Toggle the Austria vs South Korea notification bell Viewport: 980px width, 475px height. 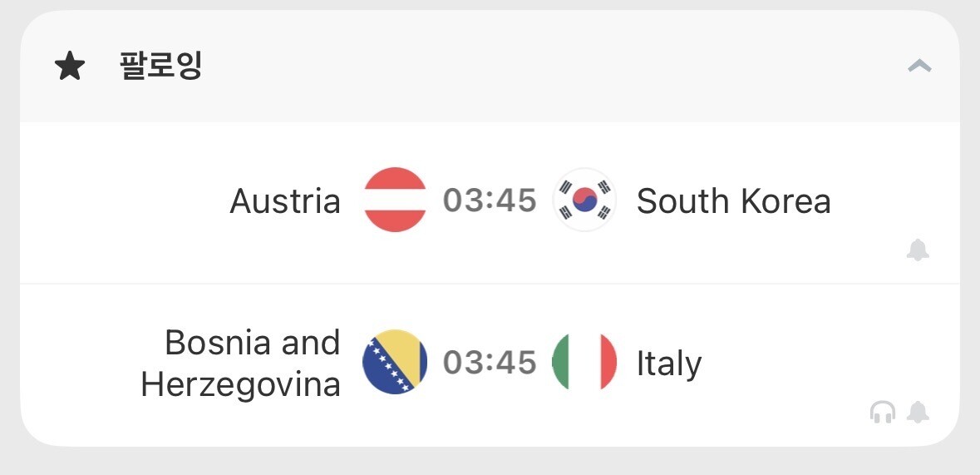coord(918,250)
